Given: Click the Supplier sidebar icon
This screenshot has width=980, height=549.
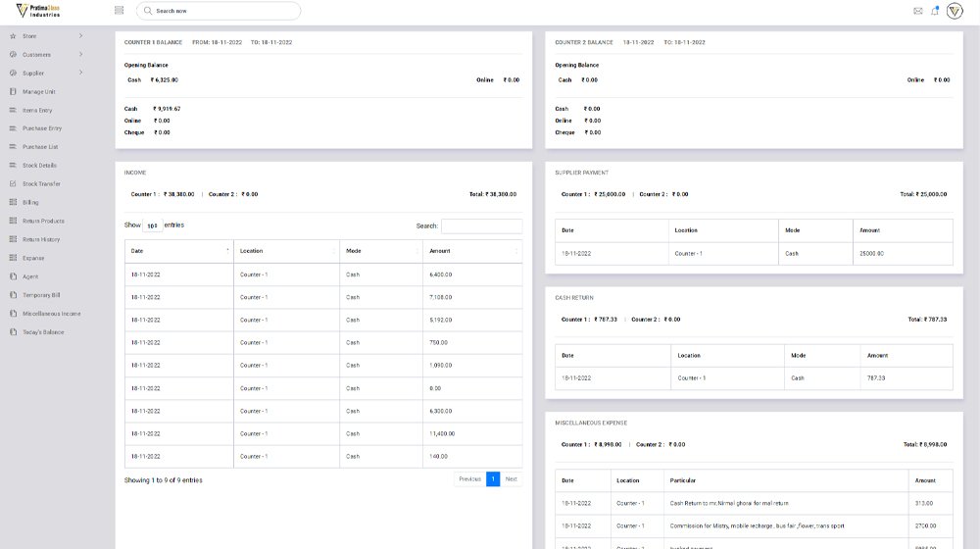Looking at the screenshot, I should click(13, 74).
